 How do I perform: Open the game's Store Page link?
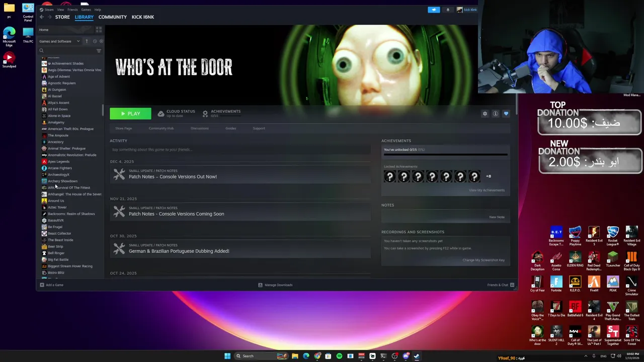(123, 128)
